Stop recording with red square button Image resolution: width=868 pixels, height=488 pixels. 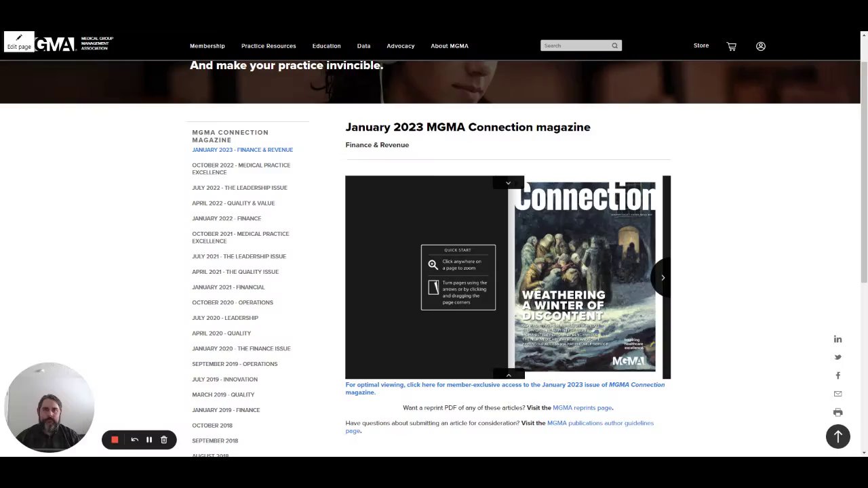pyautogui.click(x=115, y=440)
